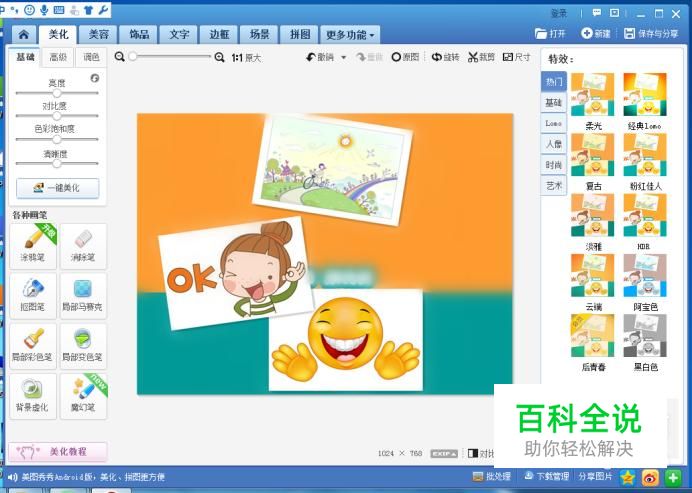Click the 旋转 rotate tool
The image size is (692, 493).
445,57
